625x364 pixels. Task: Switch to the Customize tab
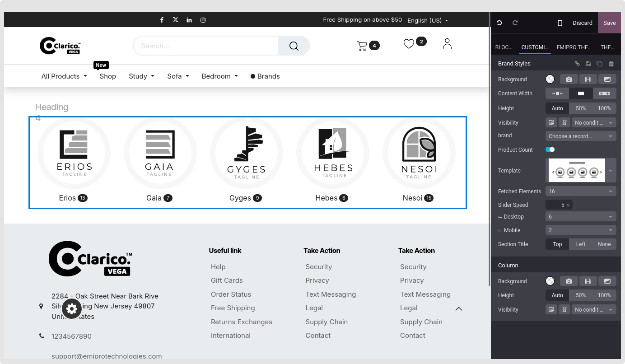click(535, 47)
